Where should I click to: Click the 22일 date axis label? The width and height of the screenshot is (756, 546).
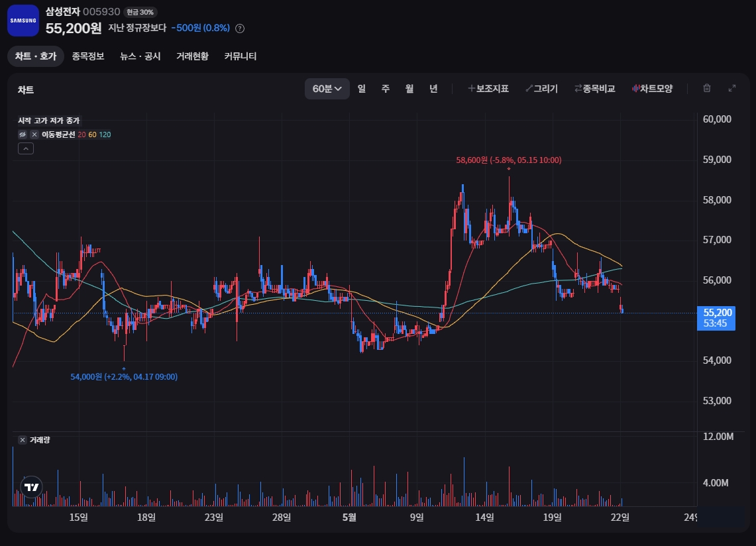click(x=620, y=518)
